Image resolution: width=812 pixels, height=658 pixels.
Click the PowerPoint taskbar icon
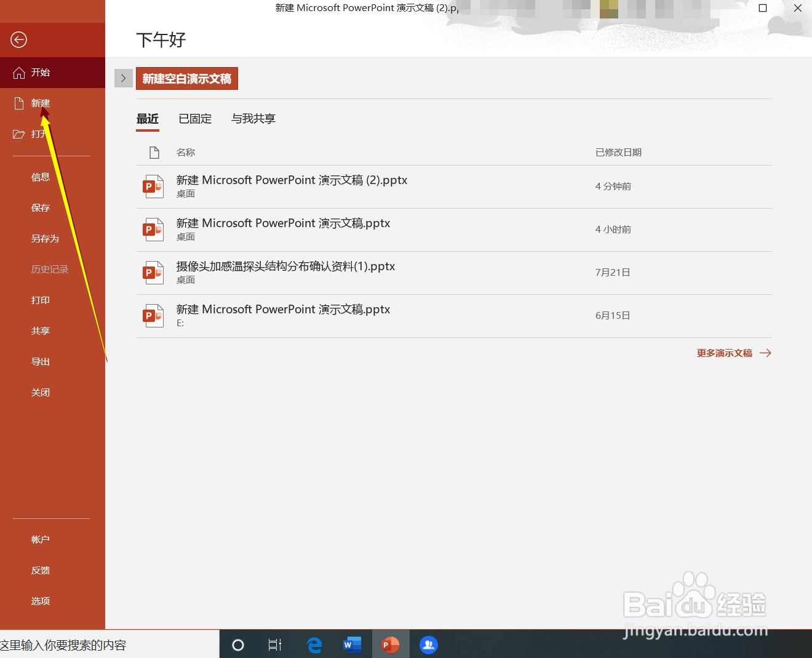point(391,645)
